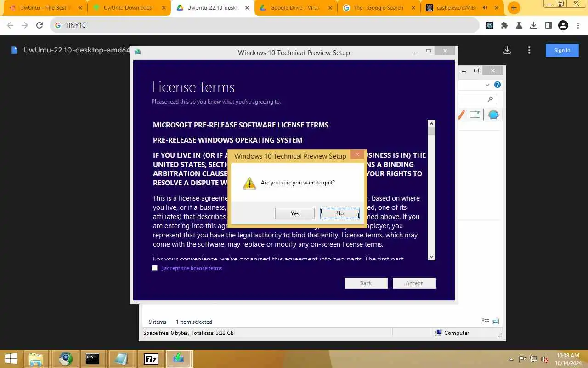Click the browser forward arrow
Image resolution: width=588 pixels, height=368 pixels.
click(25, 26)
